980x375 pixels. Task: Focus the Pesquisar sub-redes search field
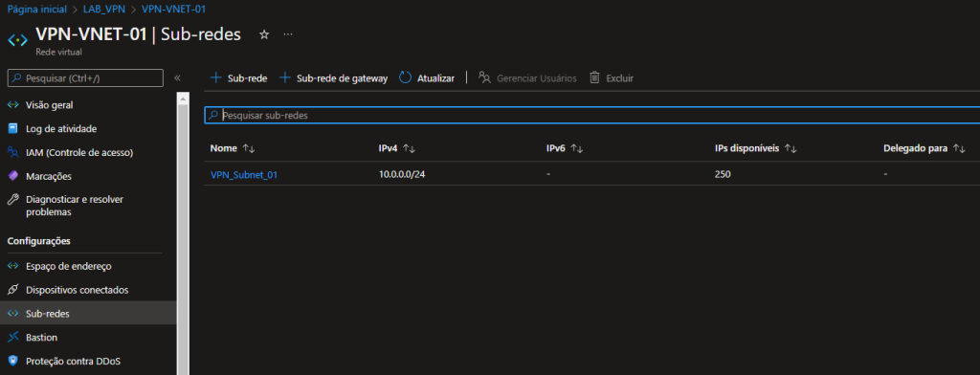(591, 116)
